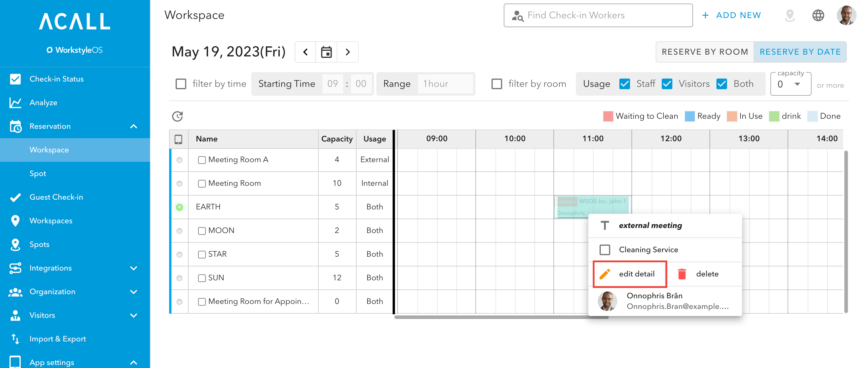Click the orange pencil edit icon
The image size is (868, 368).
605,274
